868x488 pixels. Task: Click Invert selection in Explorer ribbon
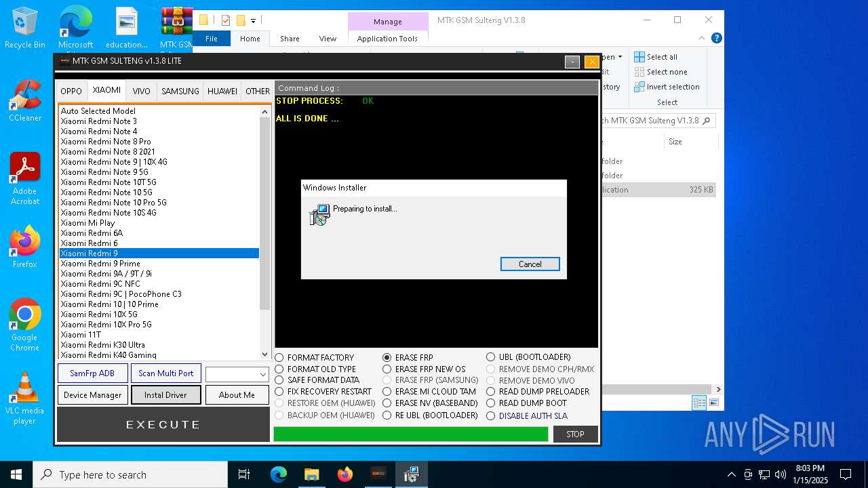point(667,87)
